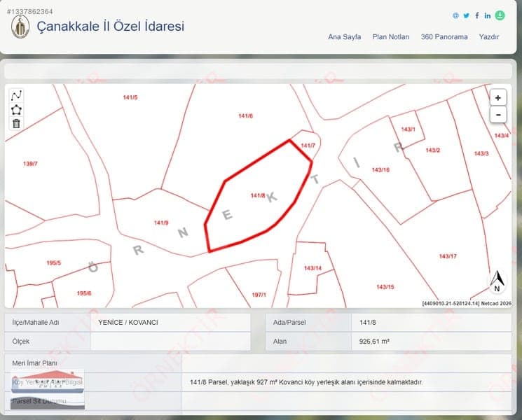Viewport: 522px width, 420px height.
Task: Click the empty Ölçek value field
Action: pyautogui.click(x=170, y=342)
